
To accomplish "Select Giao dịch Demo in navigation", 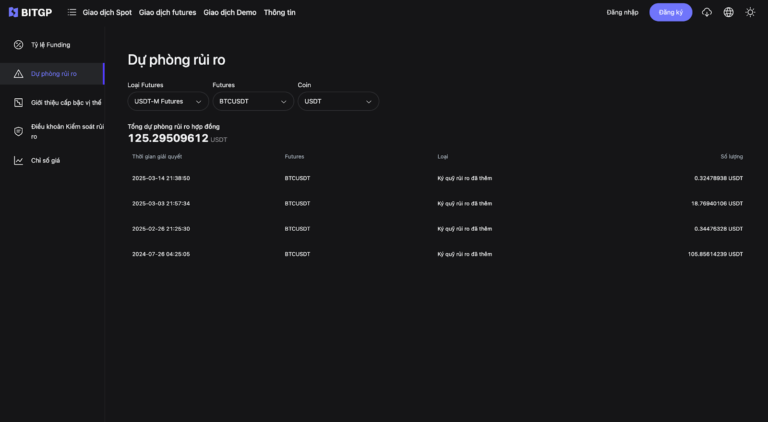I will [229, 12].
